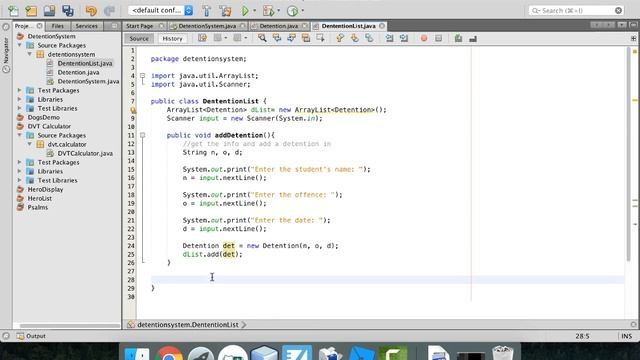Select the Psalms project
The height and width of the screenshot is (360, 640).
38,207
